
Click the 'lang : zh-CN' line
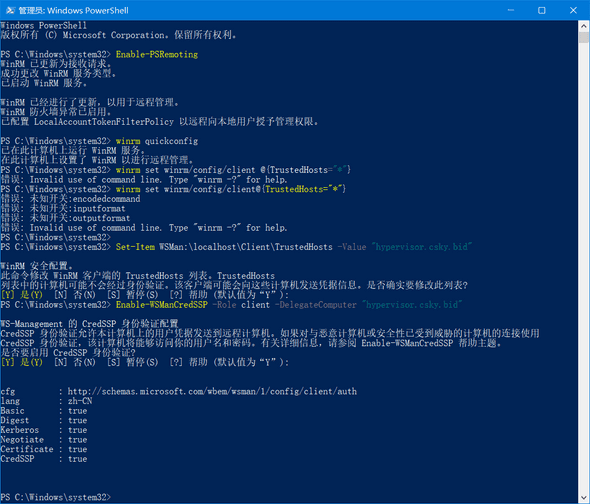(46, 401)
